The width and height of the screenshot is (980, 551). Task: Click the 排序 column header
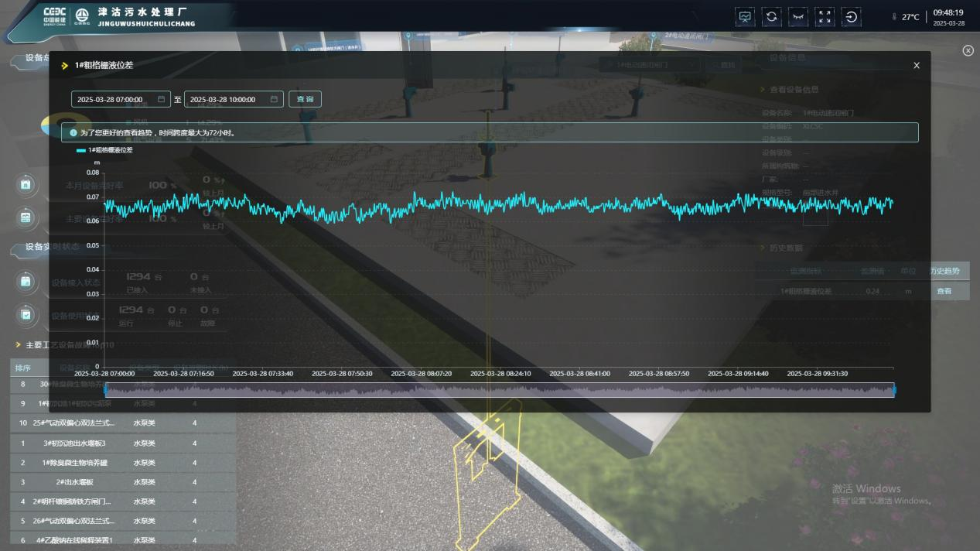22,367
